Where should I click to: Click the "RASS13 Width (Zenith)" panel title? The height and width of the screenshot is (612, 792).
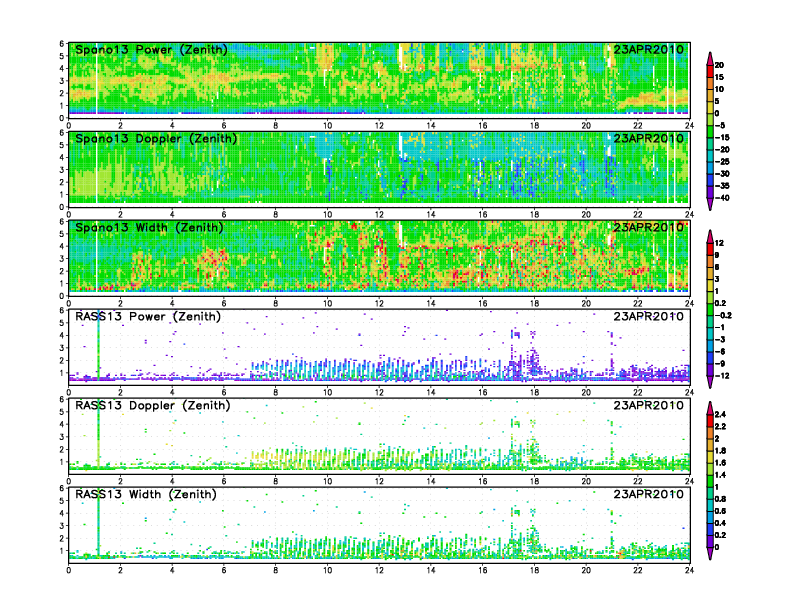145,494
